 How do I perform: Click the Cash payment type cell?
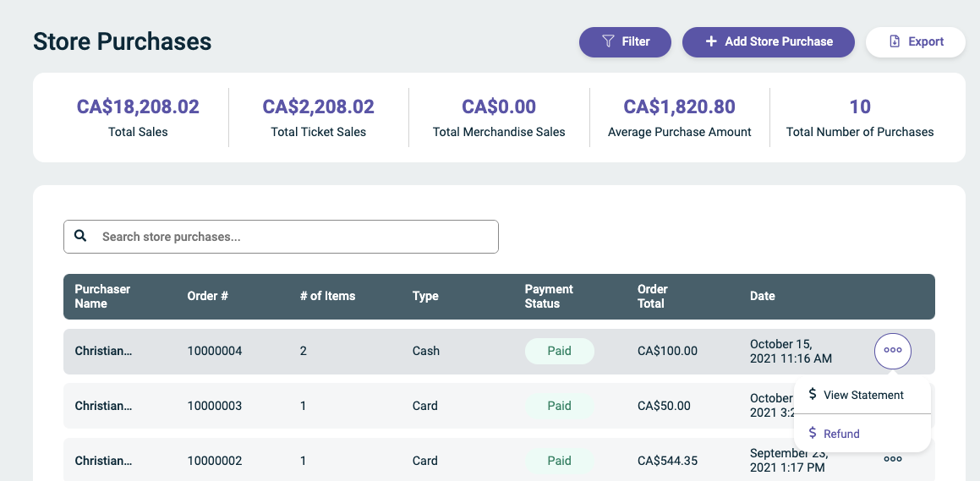[x=425, y=351]
